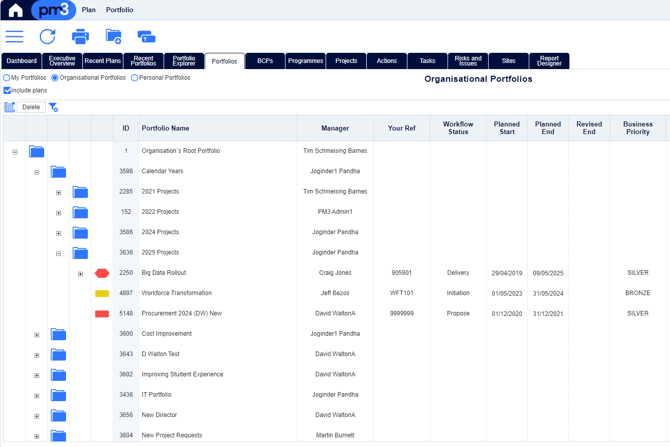Select the My Portfolios radio button
Image resolution: width=670 pixels, height=447 pixels.
coord(6,78)
